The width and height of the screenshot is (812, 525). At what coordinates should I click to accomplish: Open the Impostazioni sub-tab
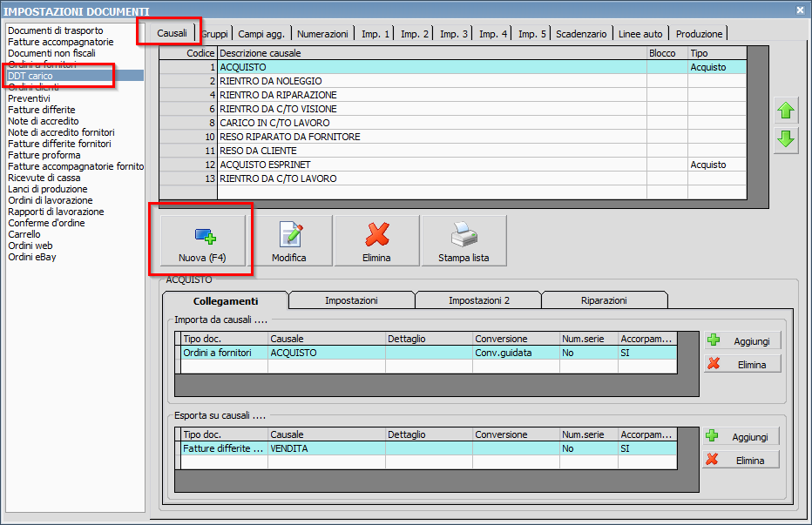pyautogui.click(x=351, y=300)
